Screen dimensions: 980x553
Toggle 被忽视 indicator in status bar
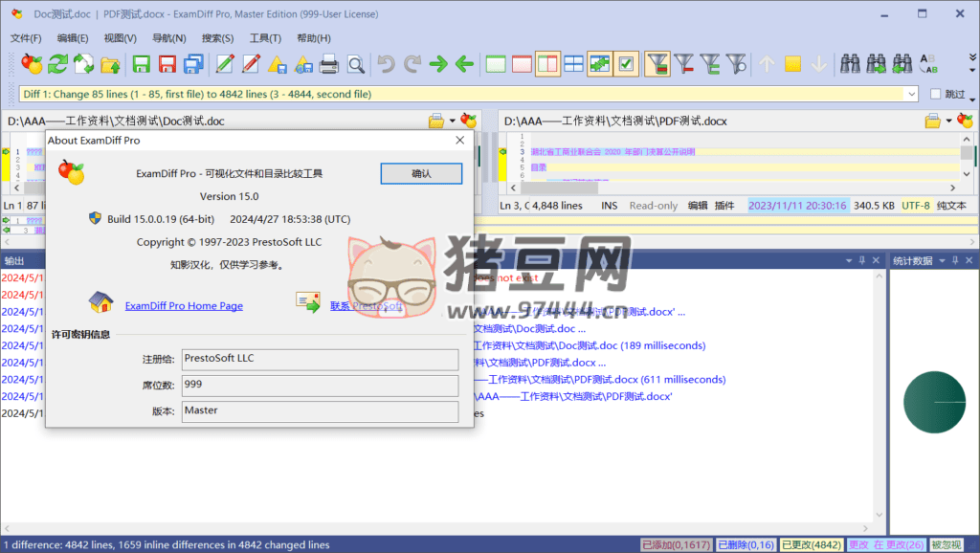947,545
